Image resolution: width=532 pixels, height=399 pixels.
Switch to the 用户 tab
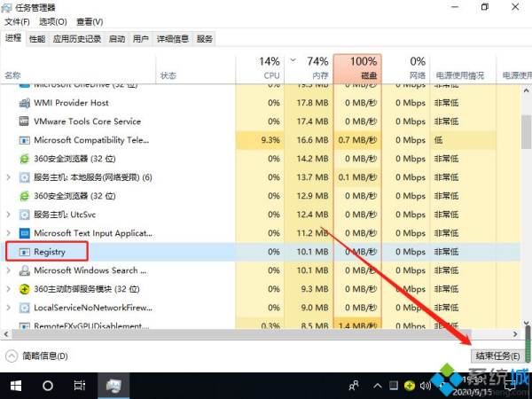click(x=141, y=39)
